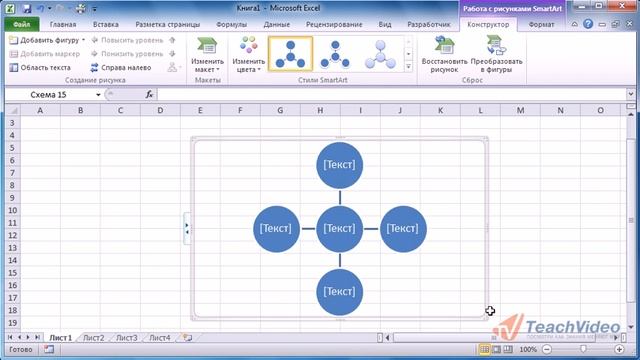Switch to Page Break Preview icon
This screenshot has height=360, width=640.
coord(508,349)
